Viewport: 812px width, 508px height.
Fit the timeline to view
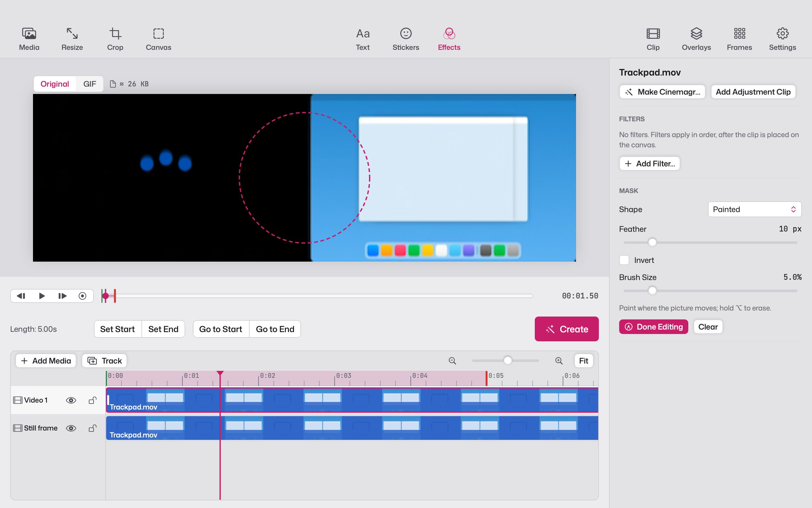pos(584,360)
